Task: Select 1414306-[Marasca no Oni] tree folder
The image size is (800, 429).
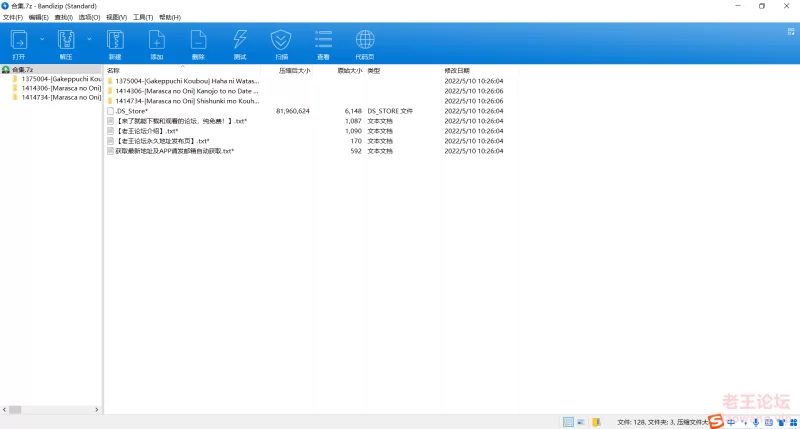Action: tap(61, 88)
